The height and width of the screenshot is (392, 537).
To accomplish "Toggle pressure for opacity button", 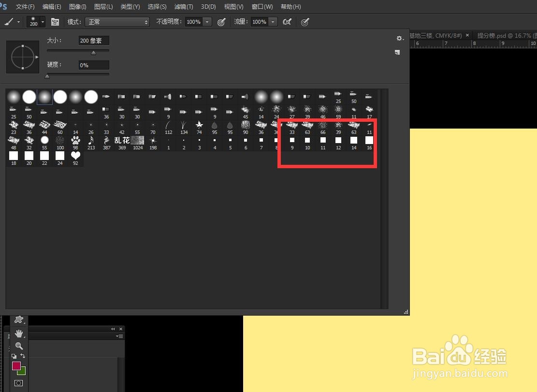I will [x=221, y=22].
